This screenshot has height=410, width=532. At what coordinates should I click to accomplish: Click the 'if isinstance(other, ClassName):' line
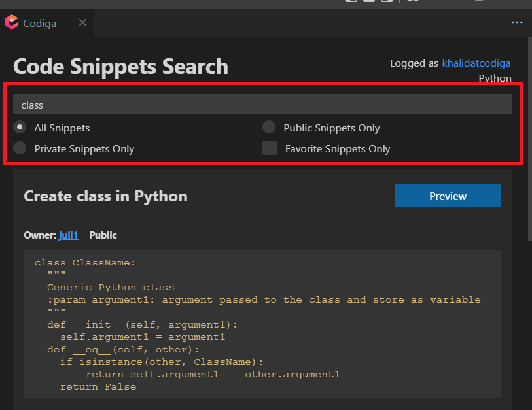162,362
